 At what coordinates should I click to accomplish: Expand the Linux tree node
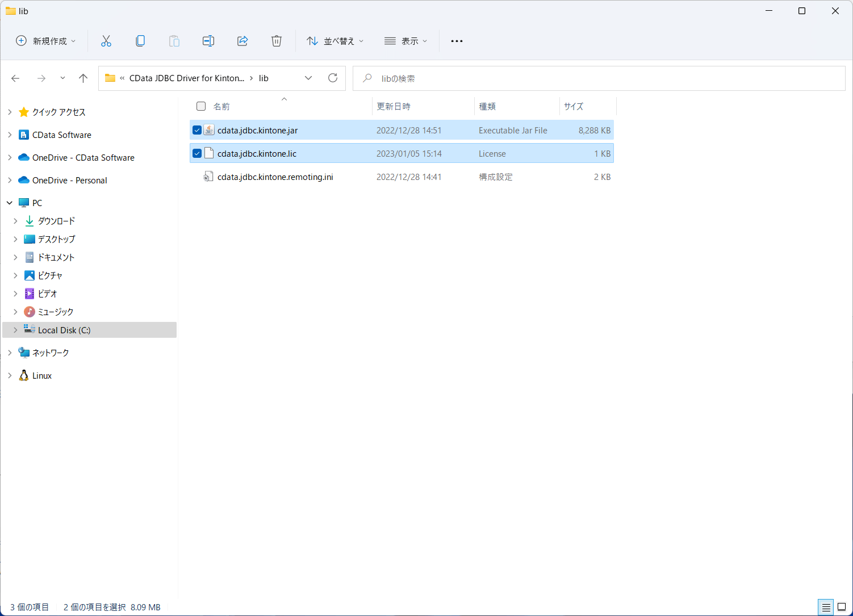tap(10, 375)
